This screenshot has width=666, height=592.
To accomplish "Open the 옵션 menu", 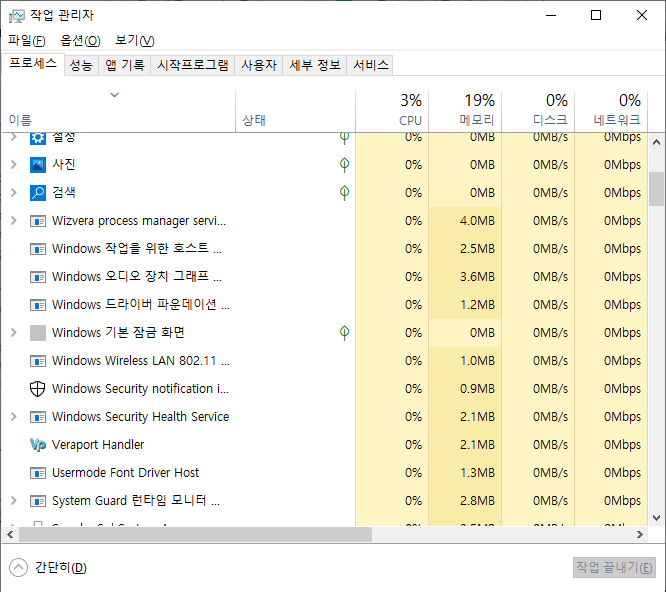I will click(80, 41).
